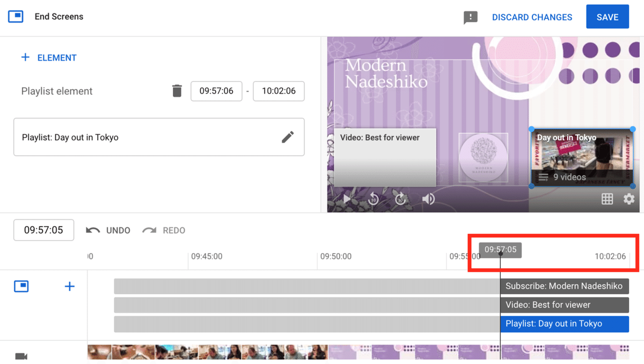Click the video camera track icon
Screen dimensions: 644x364
[21, 356]
